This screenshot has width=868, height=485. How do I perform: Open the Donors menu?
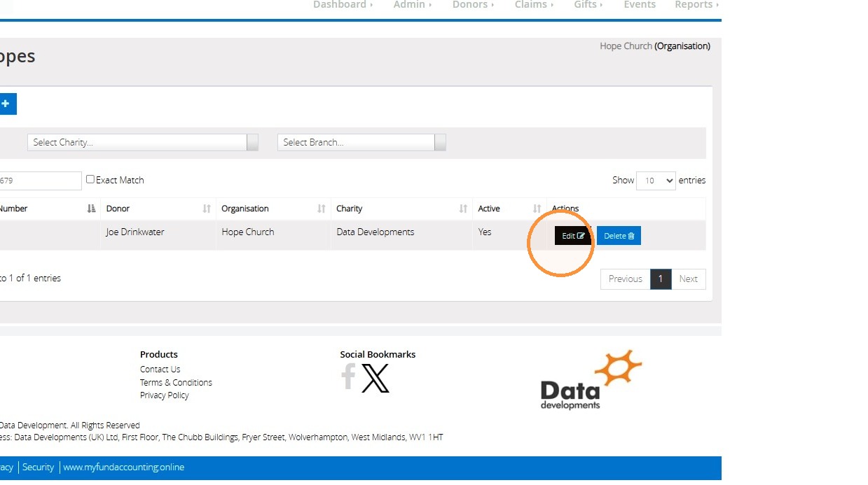tap(473, 5)
